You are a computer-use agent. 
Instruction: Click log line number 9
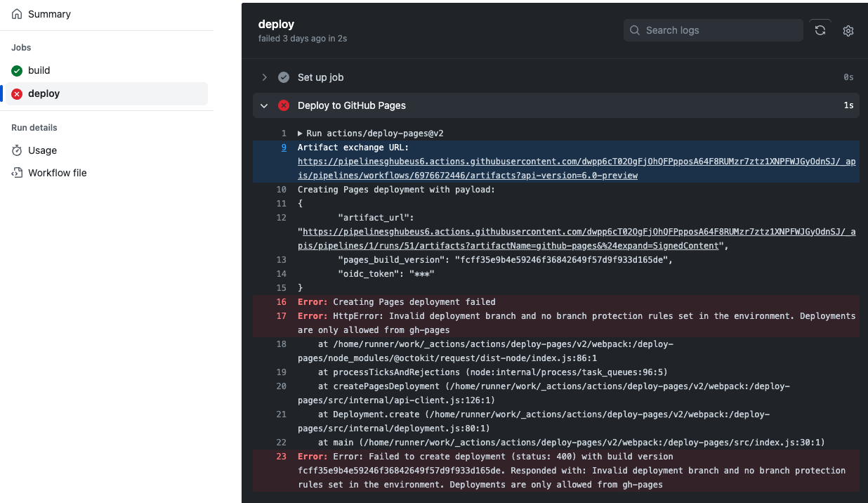tap(284, 148)
